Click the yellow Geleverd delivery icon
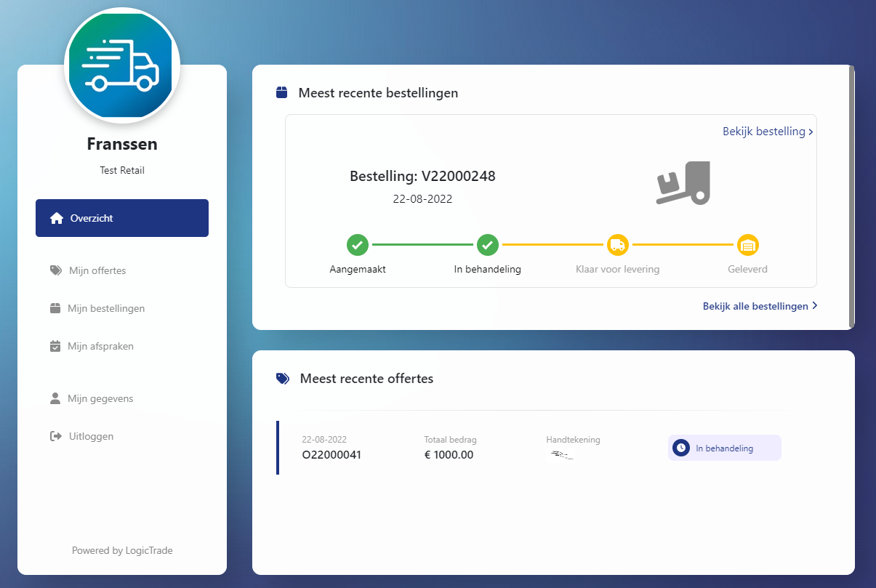The width and height of the screenshot is (876, 588). pyautogui.click(x=747, y=245)
